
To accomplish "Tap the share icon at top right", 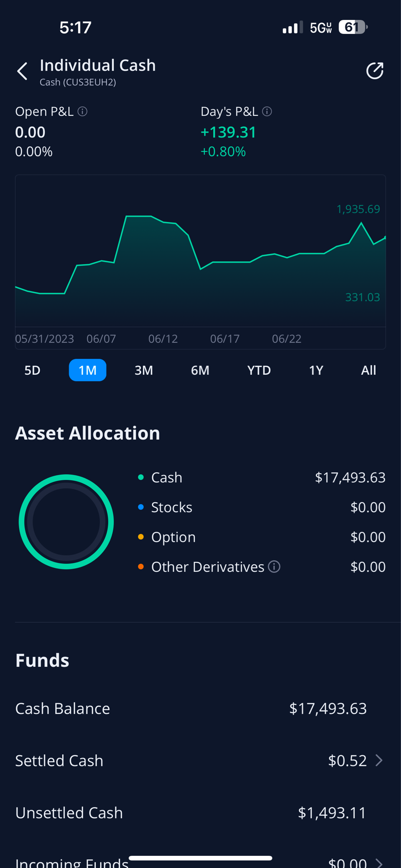I will [375, 71].
